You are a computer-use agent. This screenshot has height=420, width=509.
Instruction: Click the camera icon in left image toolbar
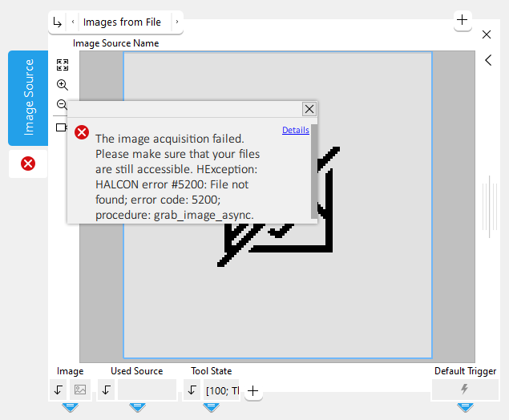(x=61, y=127)
